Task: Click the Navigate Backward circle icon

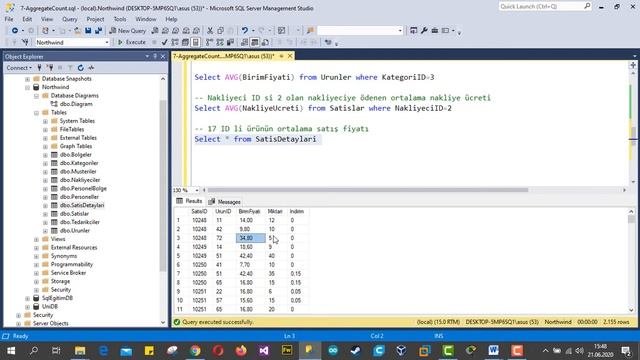Action: pos(15,31)
